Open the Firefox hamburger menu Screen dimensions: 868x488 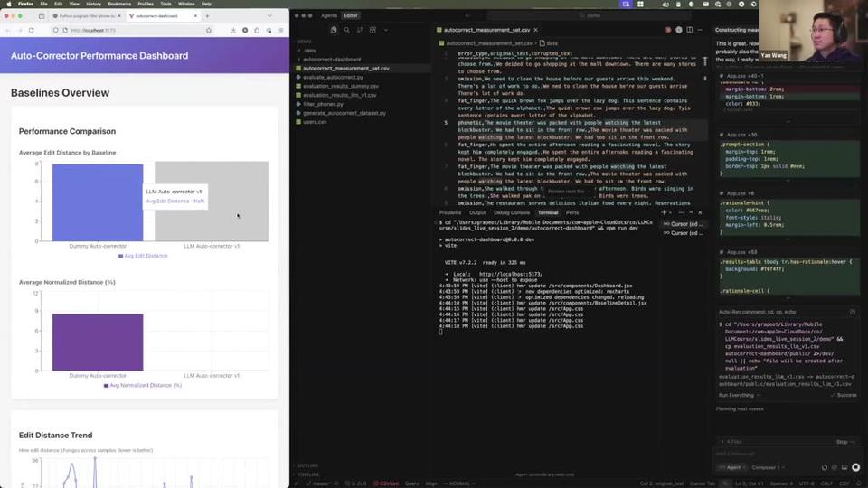click(281, 31)
